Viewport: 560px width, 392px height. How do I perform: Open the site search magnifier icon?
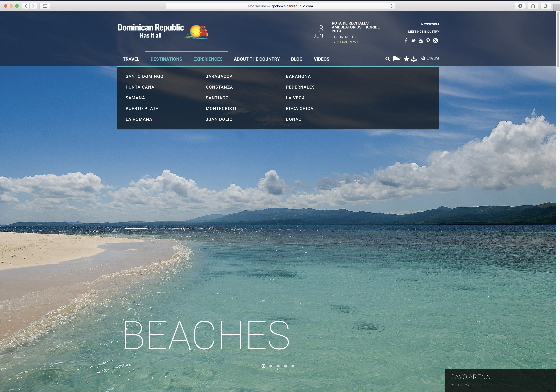click(x=387, y=59)
